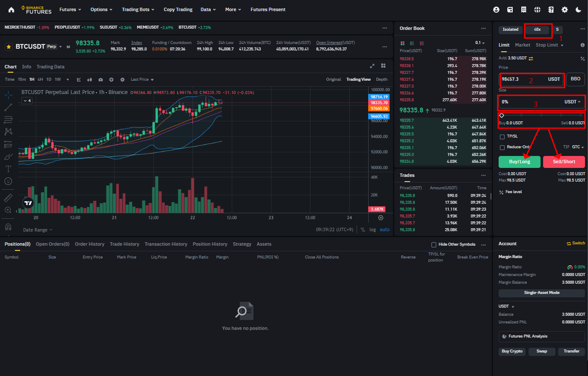Select the trend line drawing tool
Image resolution: width=588 pixels, height=376 pixels.
pyautogui.click(x=8, y=107)
